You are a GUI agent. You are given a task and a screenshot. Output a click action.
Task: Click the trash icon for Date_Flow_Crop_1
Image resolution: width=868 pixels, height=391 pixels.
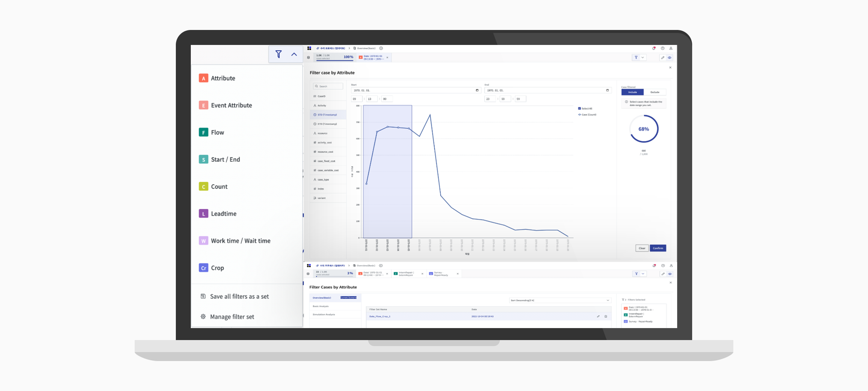coord(606,316)
